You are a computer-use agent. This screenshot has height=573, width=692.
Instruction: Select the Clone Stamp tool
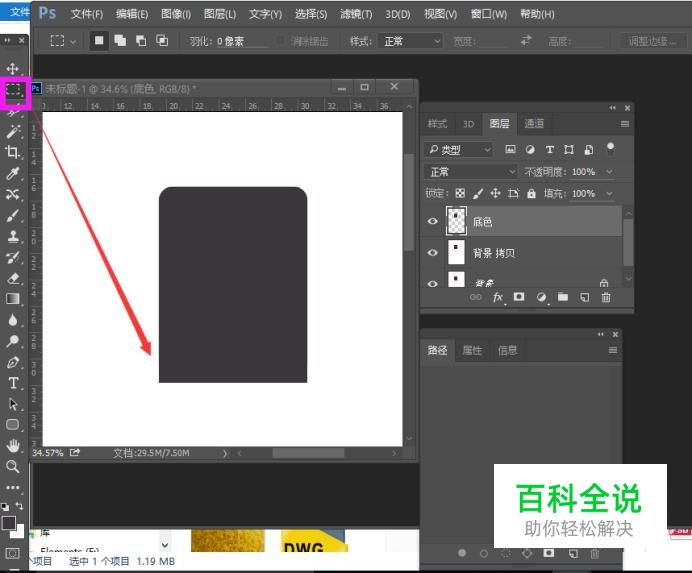13,236
